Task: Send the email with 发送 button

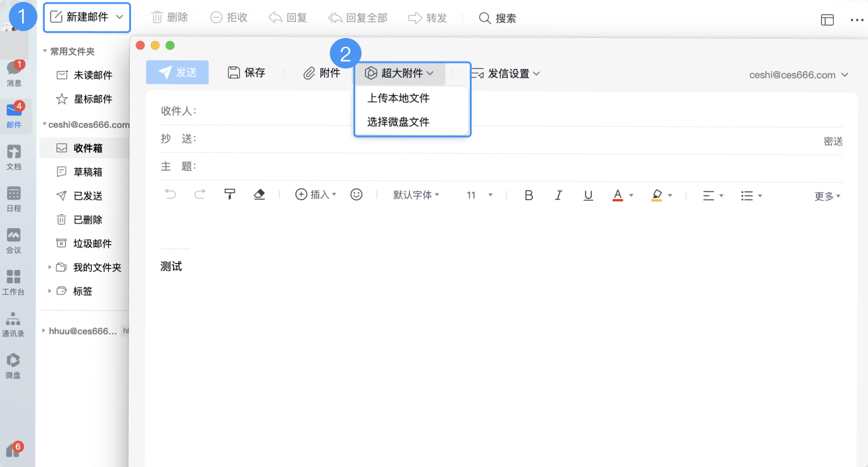Action: click(177, 73)
